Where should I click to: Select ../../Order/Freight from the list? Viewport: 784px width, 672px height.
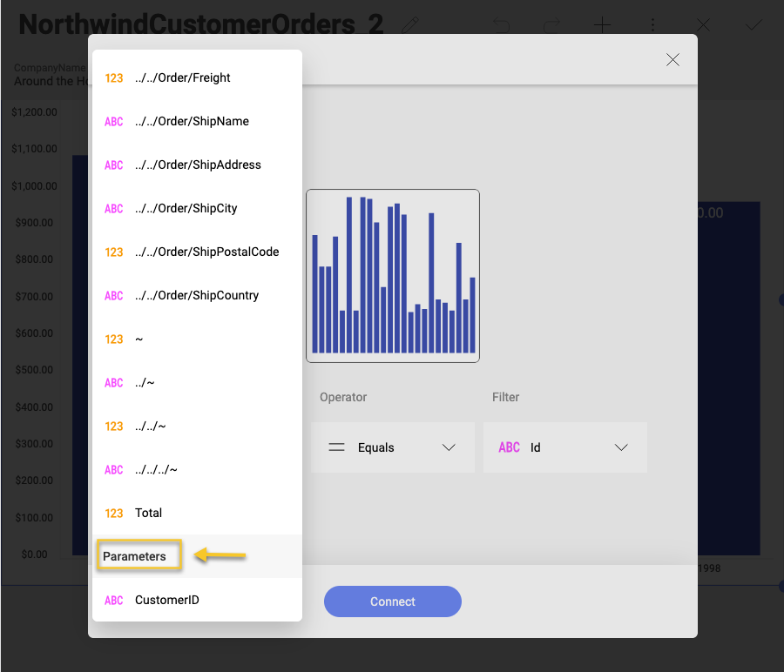[x=182, y=77]
